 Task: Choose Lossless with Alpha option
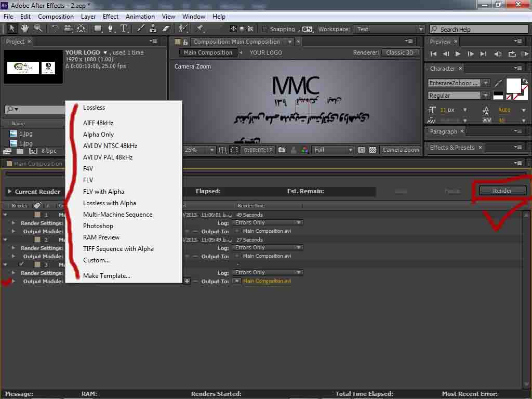(x=110, y=203)
